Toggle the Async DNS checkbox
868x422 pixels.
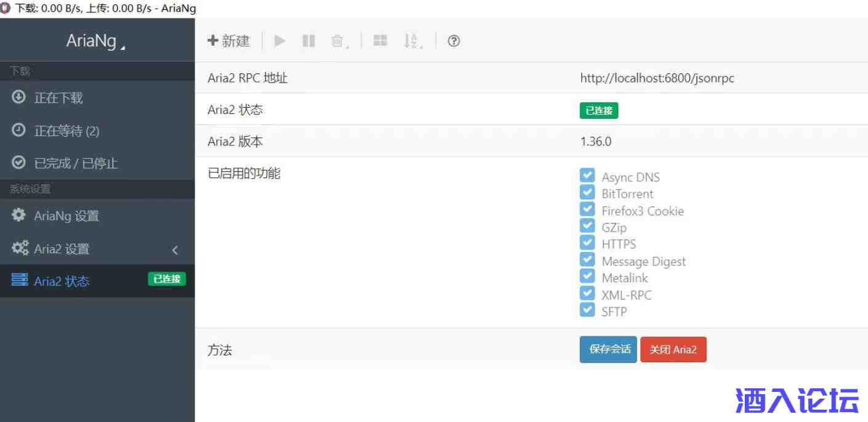click(587, 176)
